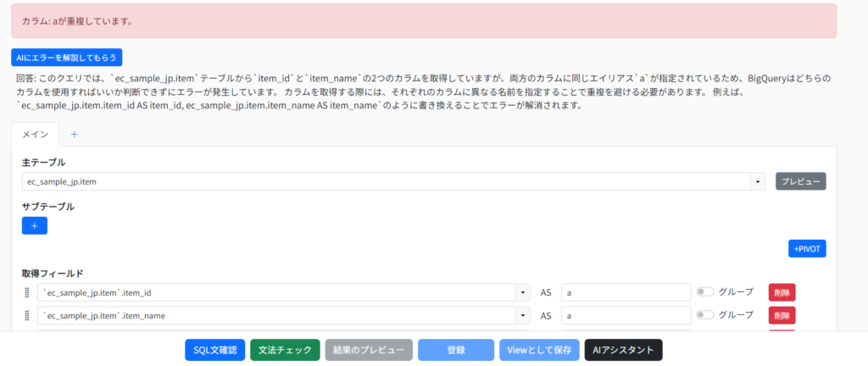Delete the item_id field row
Image resolution: width=868 pixels, height=366 pixels.
pyautogui.click(x=782, y=292)
